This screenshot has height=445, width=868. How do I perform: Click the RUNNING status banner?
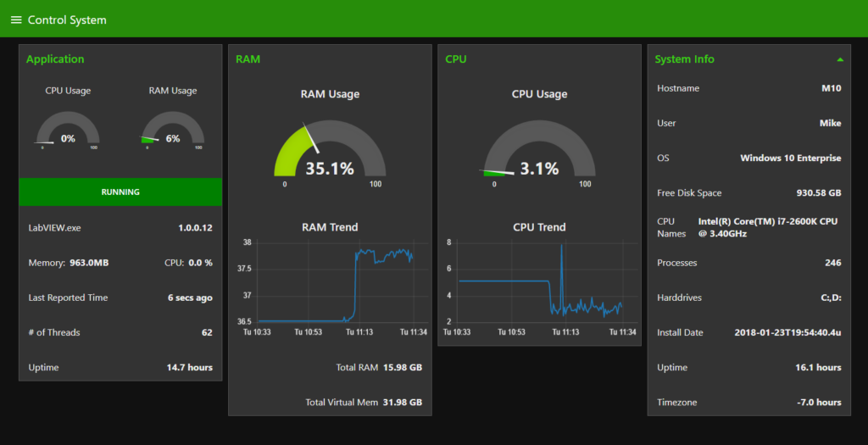(120, 192)
